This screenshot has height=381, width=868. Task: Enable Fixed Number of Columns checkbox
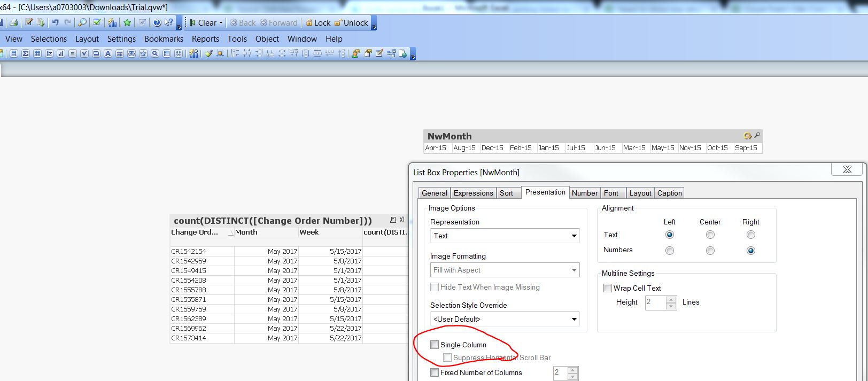[x=435, y=372]
